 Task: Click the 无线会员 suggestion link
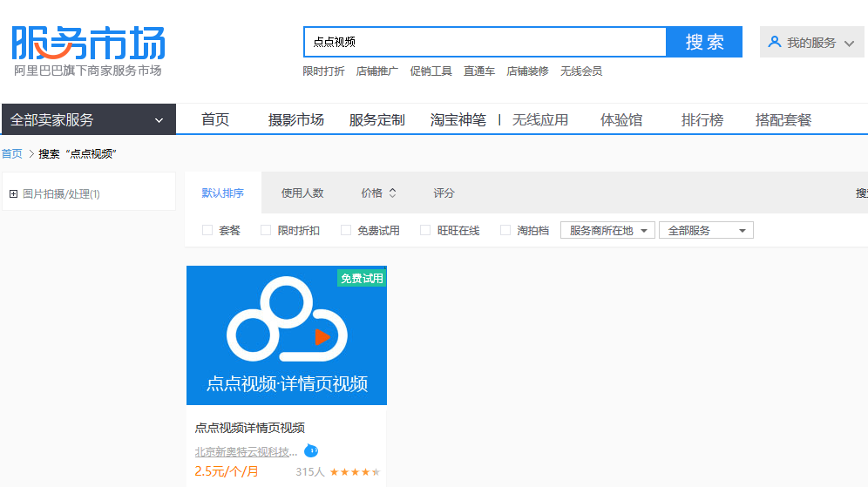581,71
